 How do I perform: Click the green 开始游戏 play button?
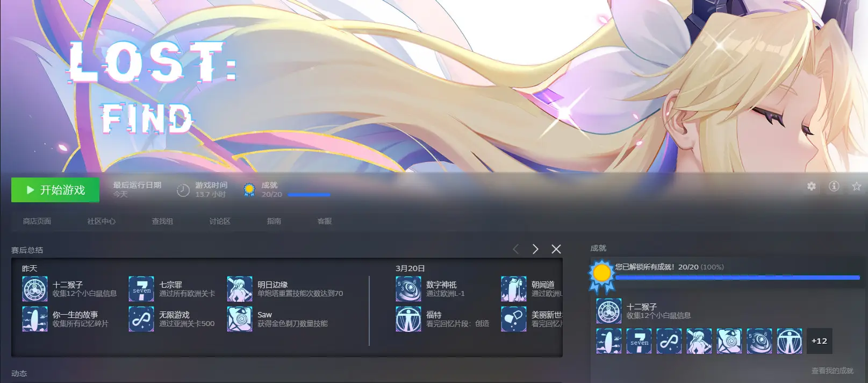click(55, 190)
